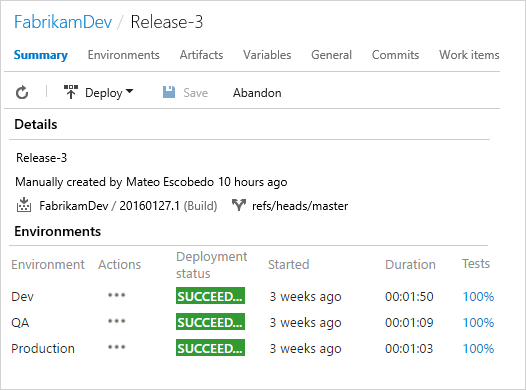Click '3 weeks ago' in the QA row
Image resolution: width=526 pixels, height=390 pixels.
pyautogui.click(x=305, y=323)
